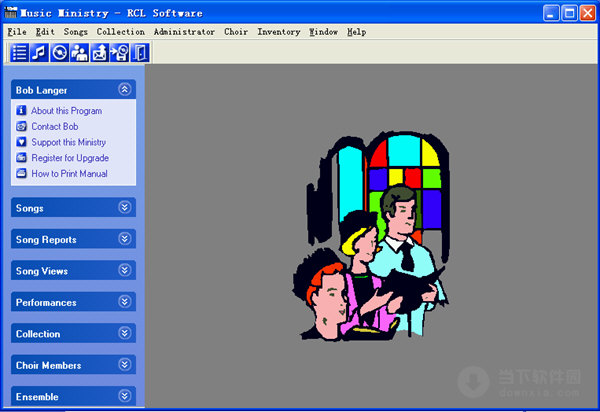
Task: Click the heart icon beside Support this Ministry
Action: click(21, 142)
